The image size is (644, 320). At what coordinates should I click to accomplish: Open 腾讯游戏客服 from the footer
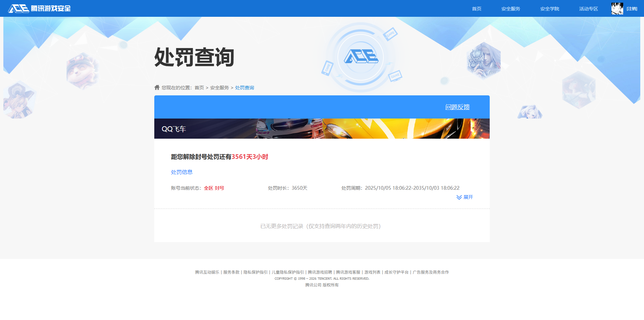coord(348,272)
